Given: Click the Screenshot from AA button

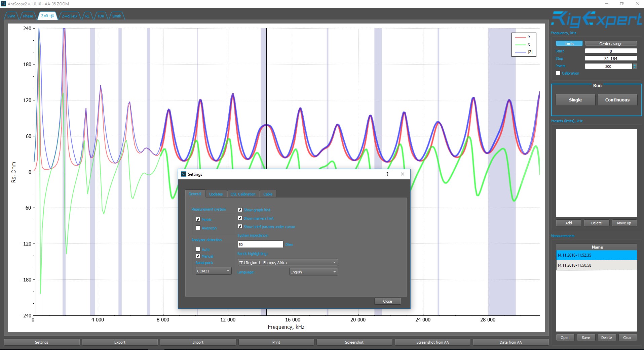Looking at the screenshot, I should 432,342.
